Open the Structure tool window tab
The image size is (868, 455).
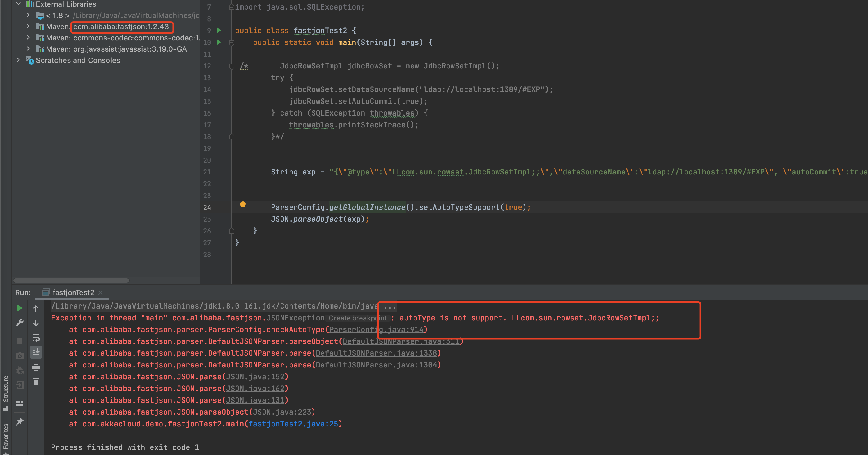pyautogui.click(x=6, y=393)
